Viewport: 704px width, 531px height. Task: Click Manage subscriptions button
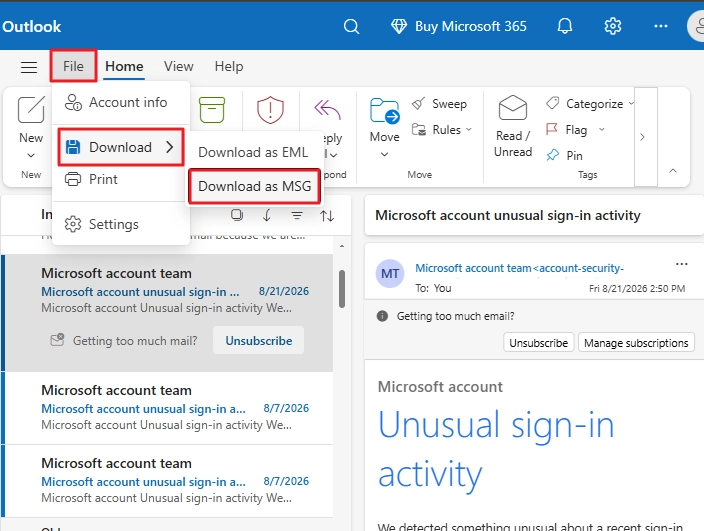(x=636, y=343)
